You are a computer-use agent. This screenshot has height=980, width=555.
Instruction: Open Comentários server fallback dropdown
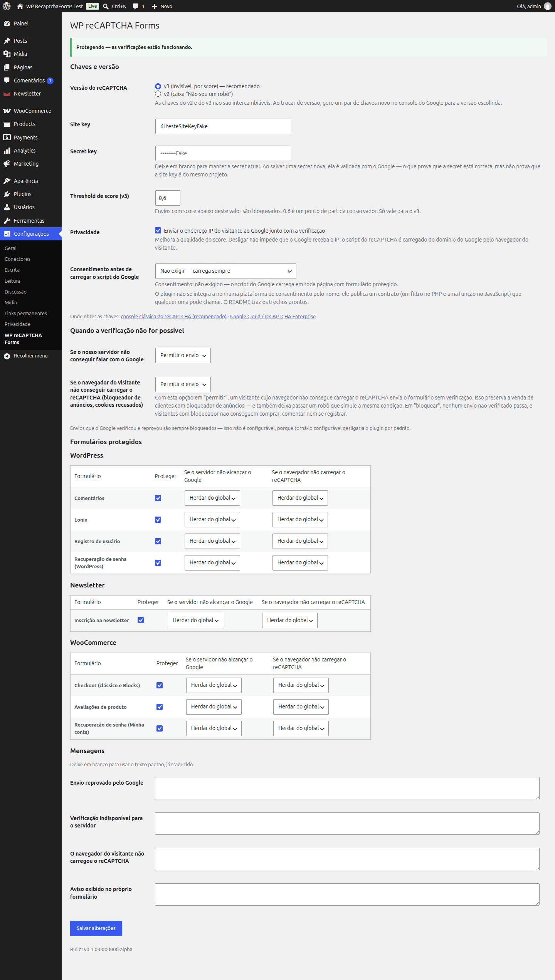[x=212, y=498]
